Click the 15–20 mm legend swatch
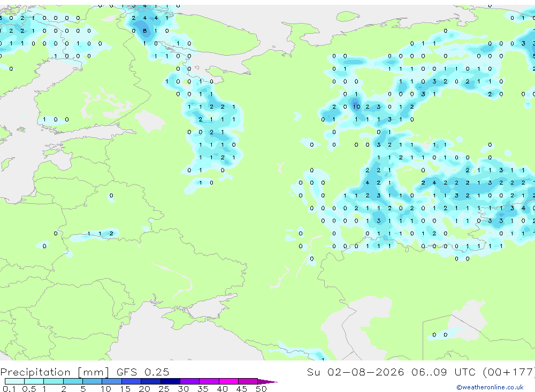Screen dimensions: 535x392 pos(132,381)
